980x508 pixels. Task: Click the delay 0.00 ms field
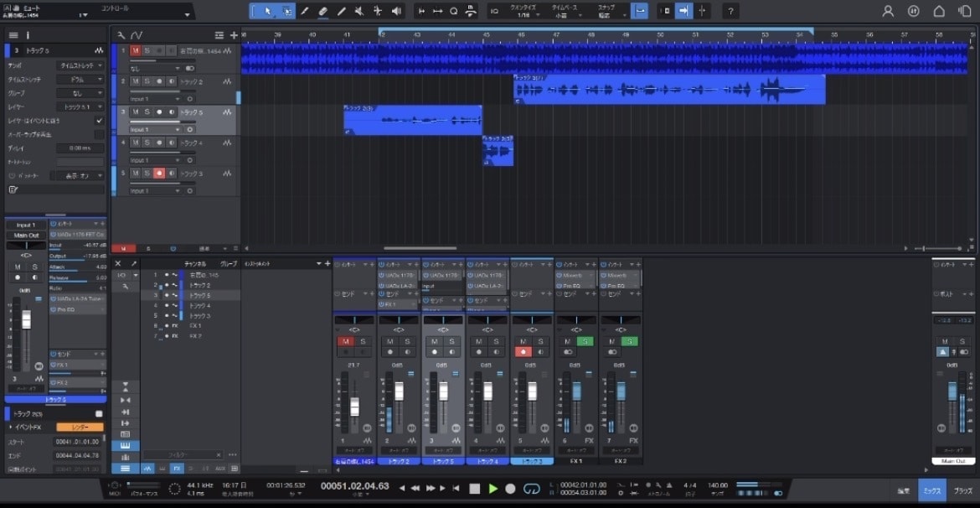[80, 148]
